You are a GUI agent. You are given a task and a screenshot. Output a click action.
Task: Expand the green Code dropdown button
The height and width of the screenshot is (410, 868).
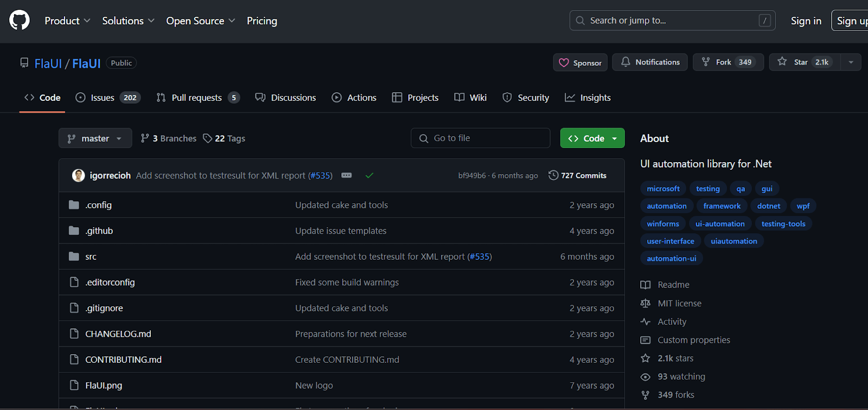(592, 138)
